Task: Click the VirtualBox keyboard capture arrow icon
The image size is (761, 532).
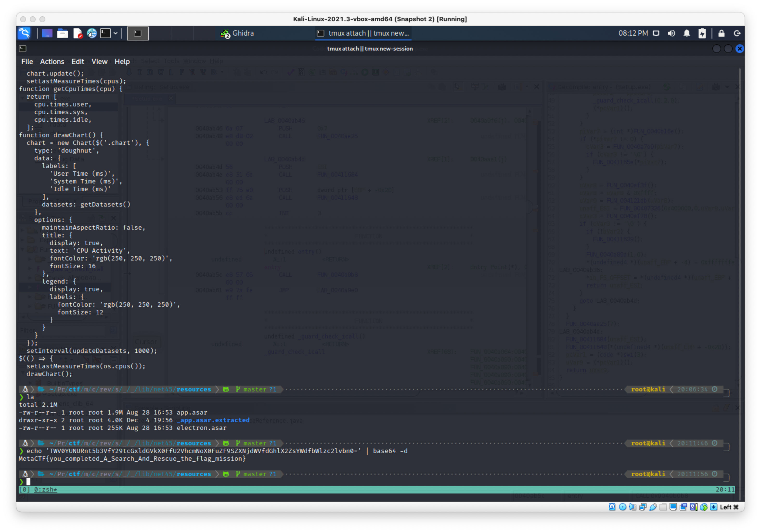Action: 714,507
